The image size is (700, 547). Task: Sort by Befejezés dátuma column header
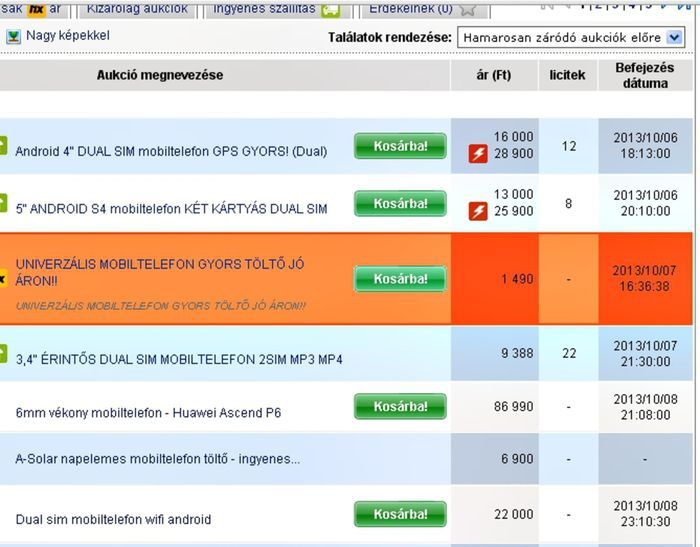tap(645, 75)
